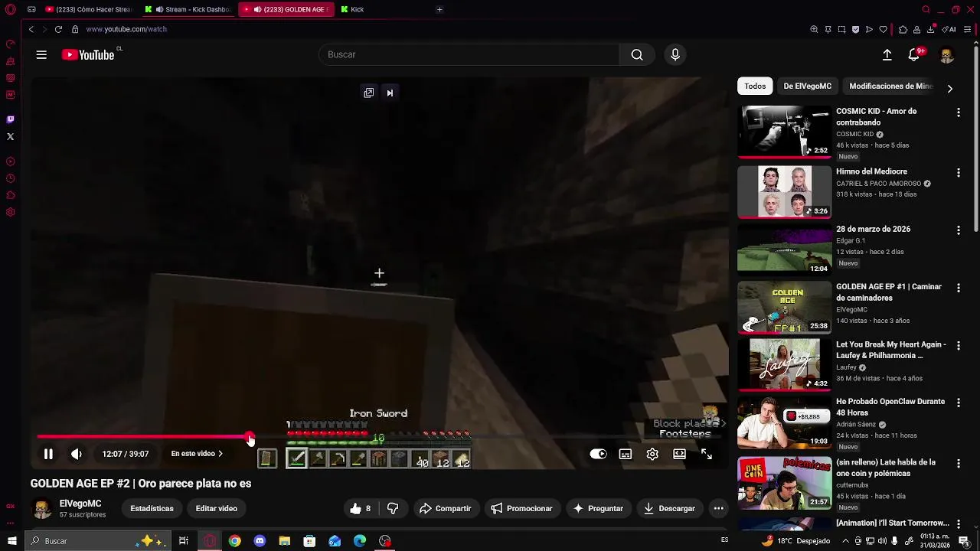The width and height of the screenshot is (980, 551).
Task: Open the Opera GX main menu logo
Action: [10, 9]
